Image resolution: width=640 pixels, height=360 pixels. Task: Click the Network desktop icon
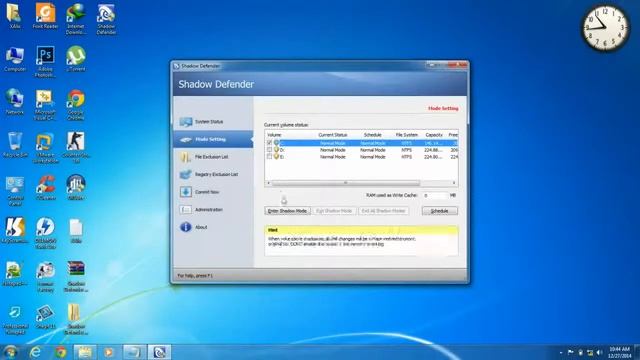pos(15,102)
